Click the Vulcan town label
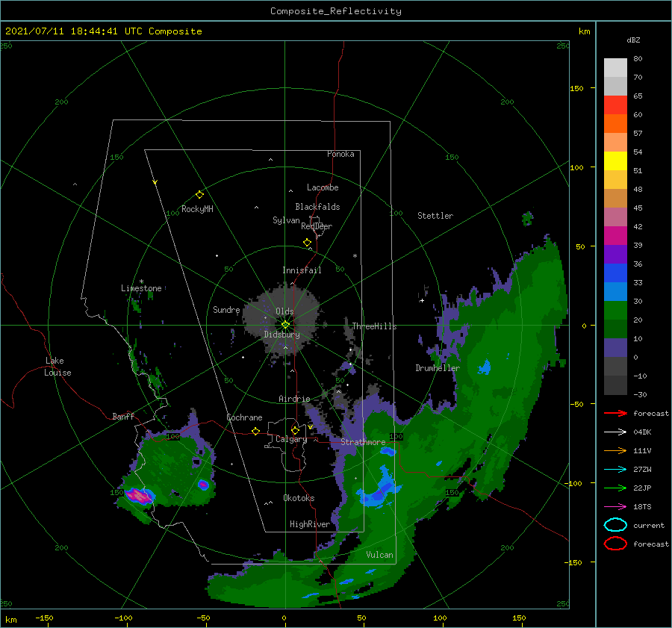The width and height of the screenshot is (672, 628). pos(379,555)
